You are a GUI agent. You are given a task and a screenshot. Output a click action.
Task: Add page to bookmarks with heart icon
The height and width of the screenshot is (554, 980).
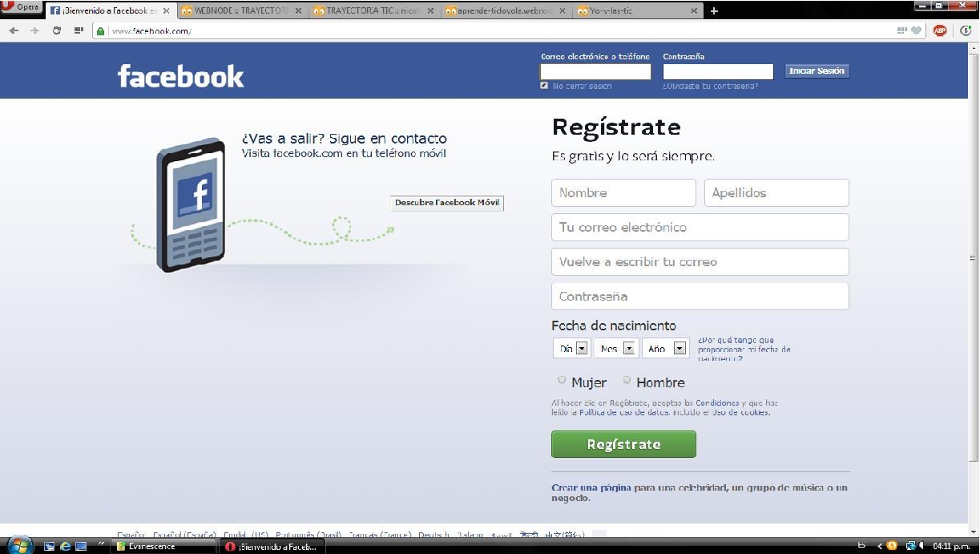coord(917,30)
